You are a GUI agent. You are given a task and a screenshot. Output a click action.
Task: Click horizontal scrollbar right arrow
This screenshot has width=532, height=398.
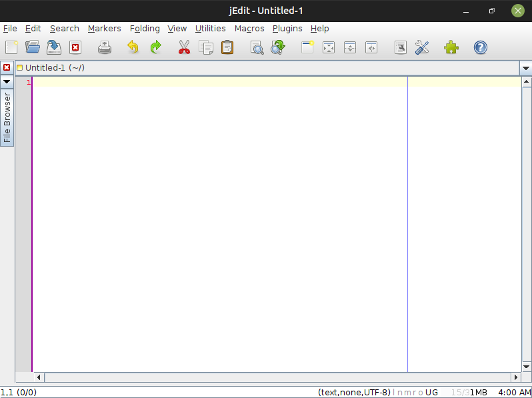[x=516, y=377]
